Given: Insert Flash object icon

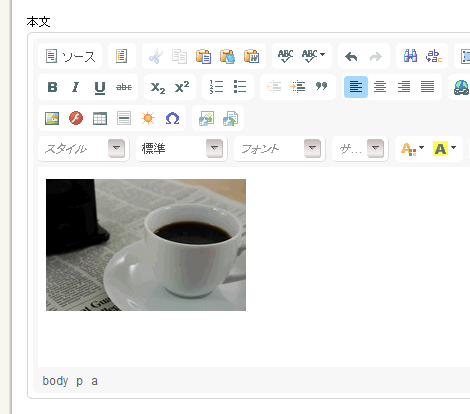Looking at the screenshot, I should tap(76, 118).
